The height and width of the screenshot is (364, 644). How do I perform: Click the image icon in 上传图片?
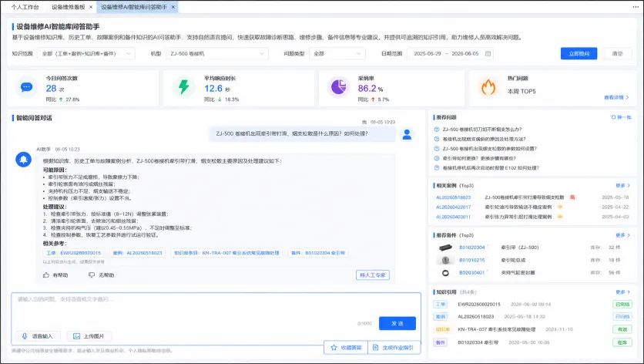tap(76, 336)
